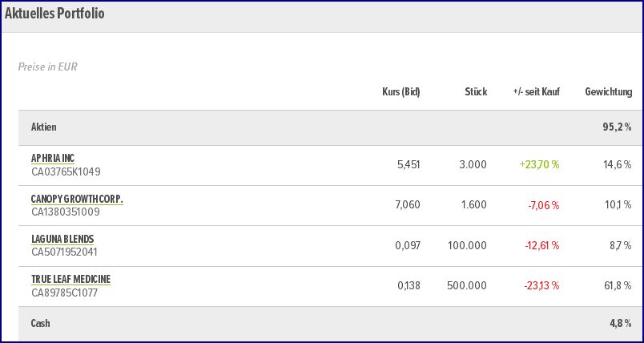Image resolution: width=644 pixels, height=343 pixels.
Task: Click ISIN CA5071952041 under Laguna Blends
Action: coord(65,252)
